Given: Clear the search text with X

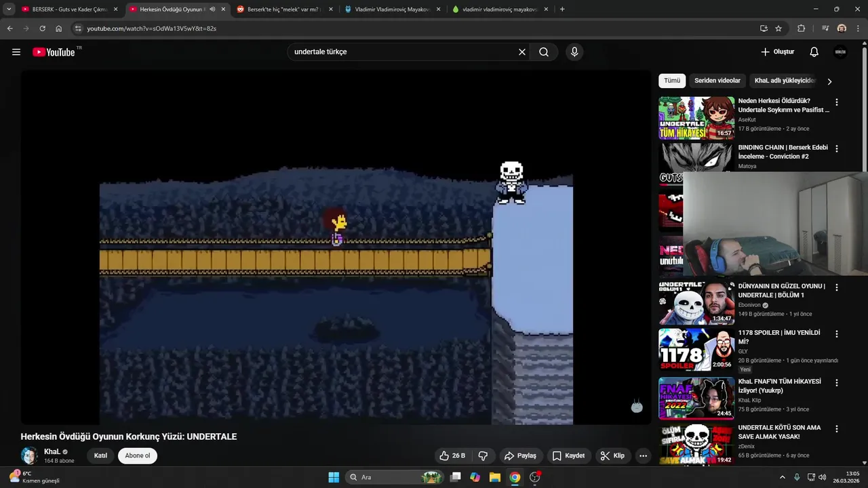Looking at the screenshot, I should (522, 52).
